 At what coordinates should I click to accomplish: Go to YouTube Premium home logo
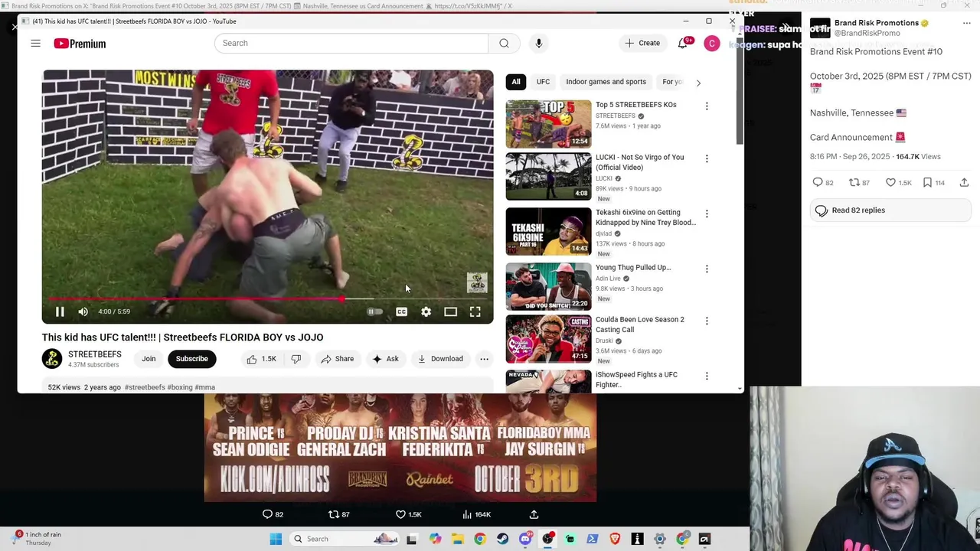click(x=80, y=44)
